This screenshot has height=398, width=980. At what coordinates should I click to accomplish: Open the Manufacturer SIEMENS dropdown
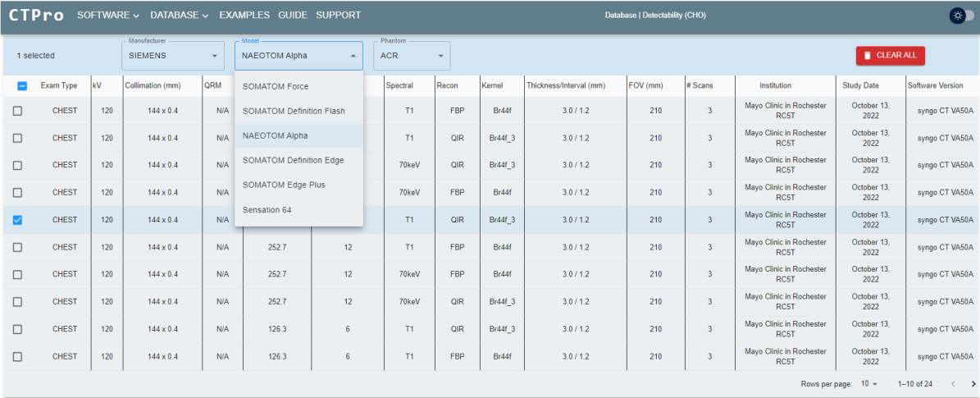174,56
